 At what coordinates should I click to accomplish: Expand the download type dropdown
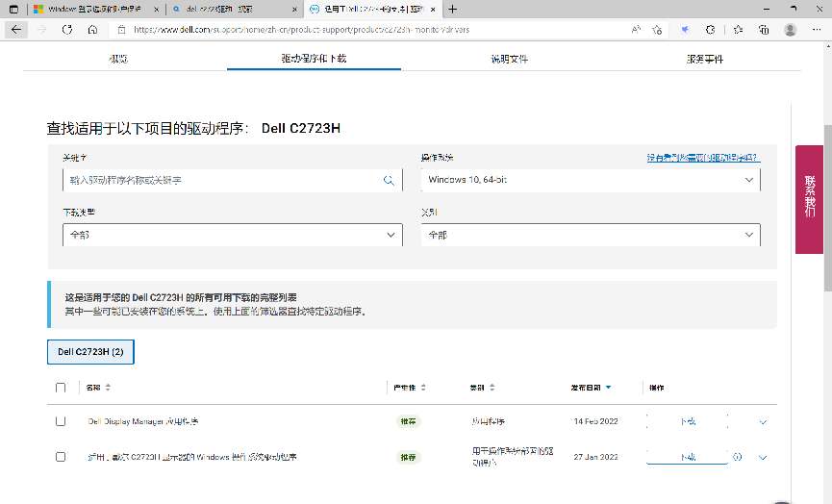[x=232, y=235]
